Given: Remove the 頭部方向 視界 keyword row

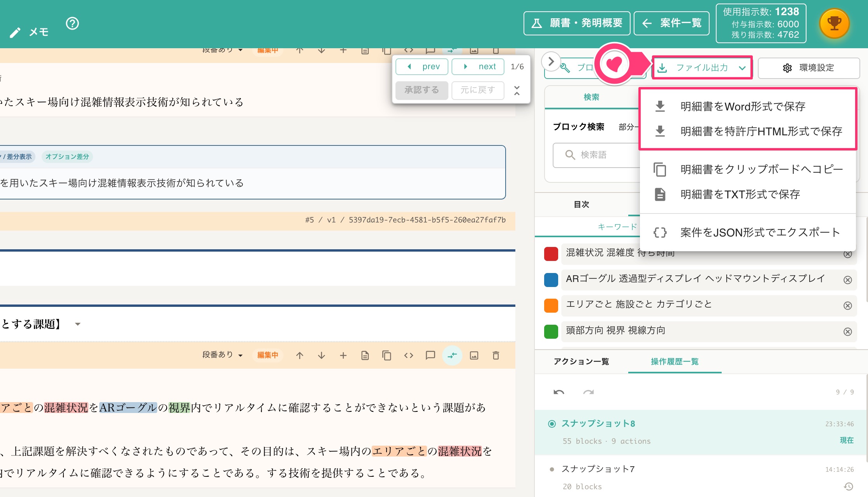Looking at the screenshot, I should point(848,332).
